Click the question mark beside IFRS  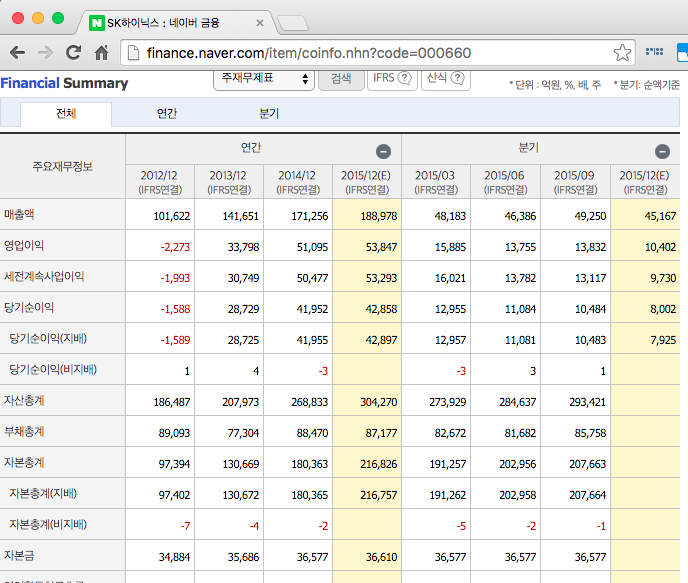tap(405, 78)
